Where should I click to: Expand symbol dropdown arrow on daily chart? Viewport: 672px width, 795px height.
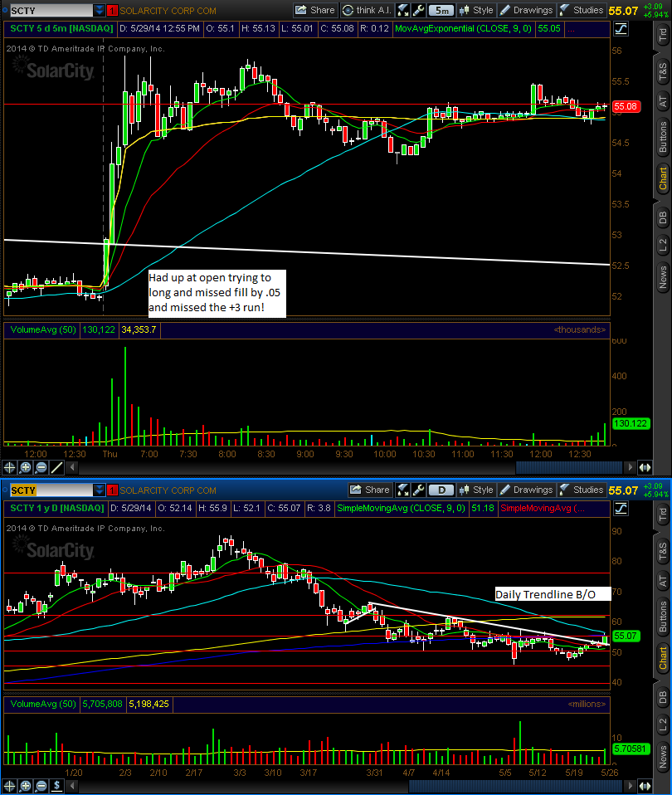pos(100,490)
